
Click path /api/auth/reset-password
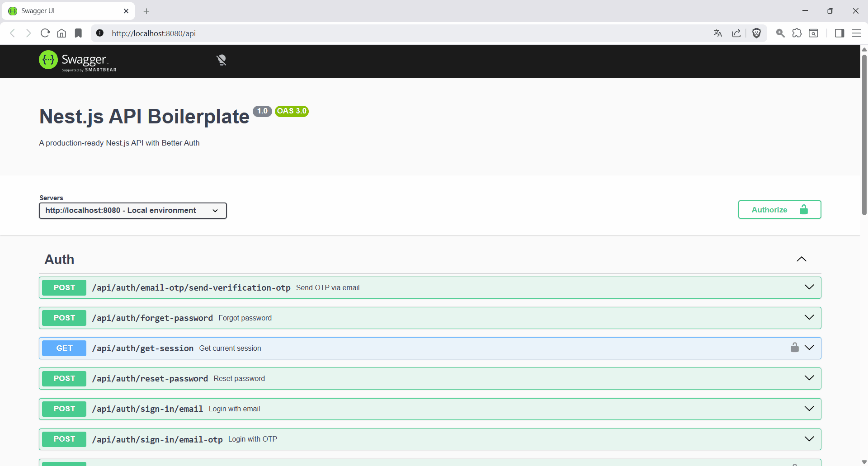(150, 379)
